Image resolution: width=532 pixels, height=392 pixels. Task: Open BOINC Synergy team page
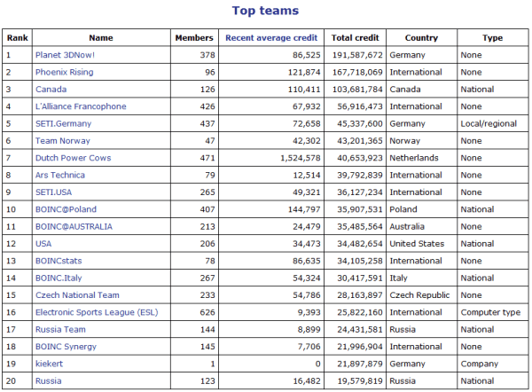66,347
